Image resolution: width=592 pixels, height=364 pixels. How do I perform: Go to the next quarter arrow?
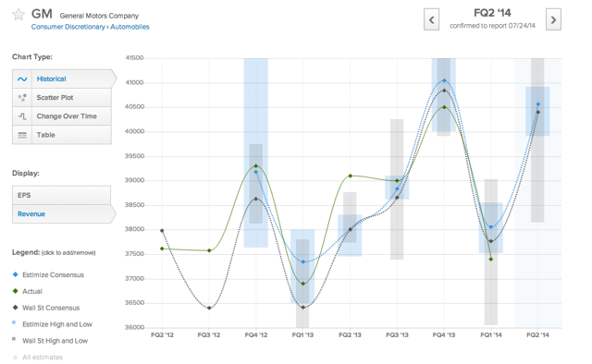tap(553, 19)
